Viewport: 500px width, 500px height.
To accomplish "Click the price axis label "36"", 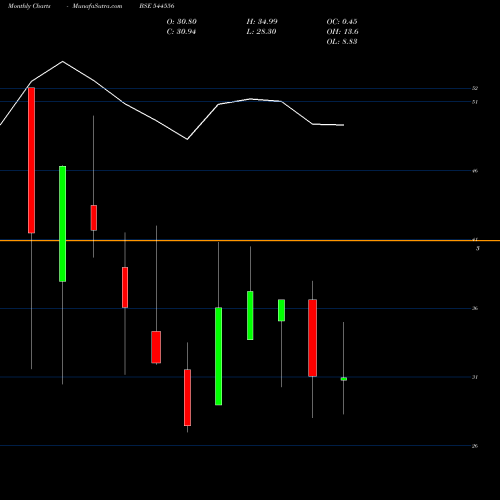I will click(475, 308).
